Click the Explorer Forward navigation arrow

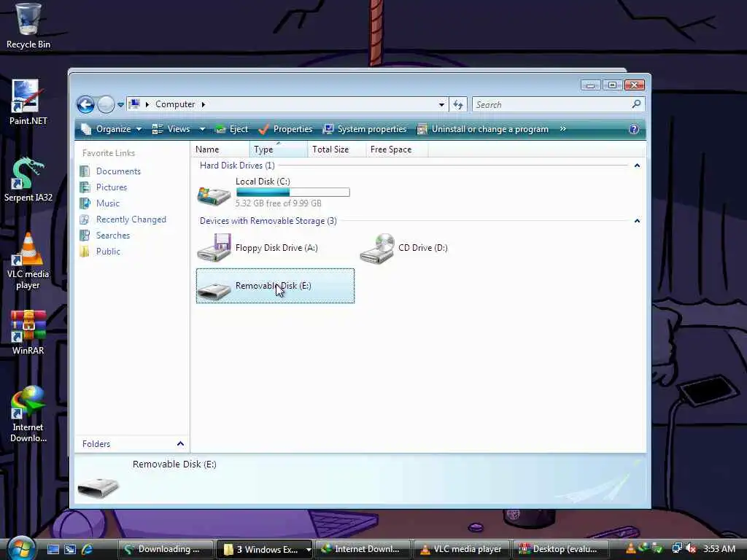point(106,104)
